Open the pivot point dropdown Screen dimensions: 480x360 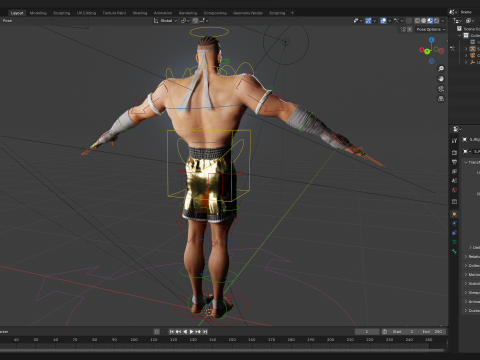point(185,21)
